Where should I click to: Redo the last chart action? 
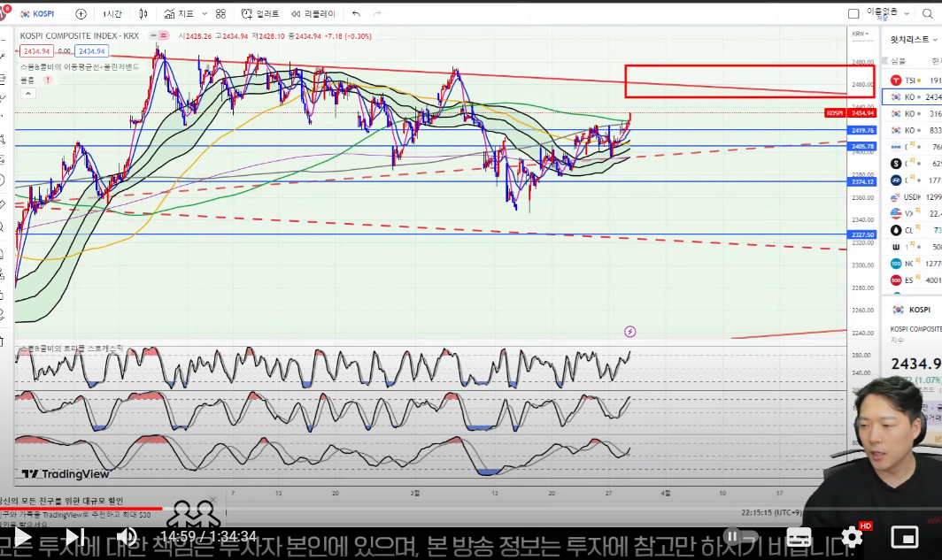[x=377, y=13]
